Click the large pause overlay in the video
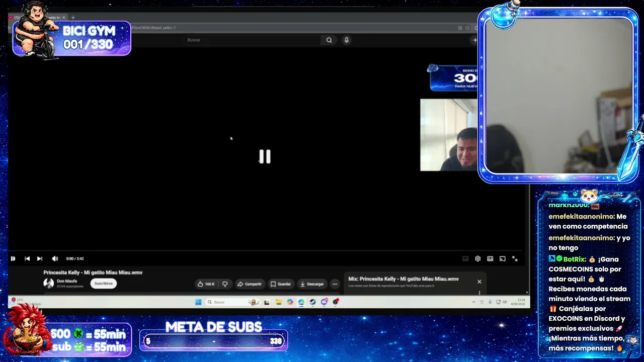Image resolution: width=644 pixels, height=362 pixels. [265, 156]
